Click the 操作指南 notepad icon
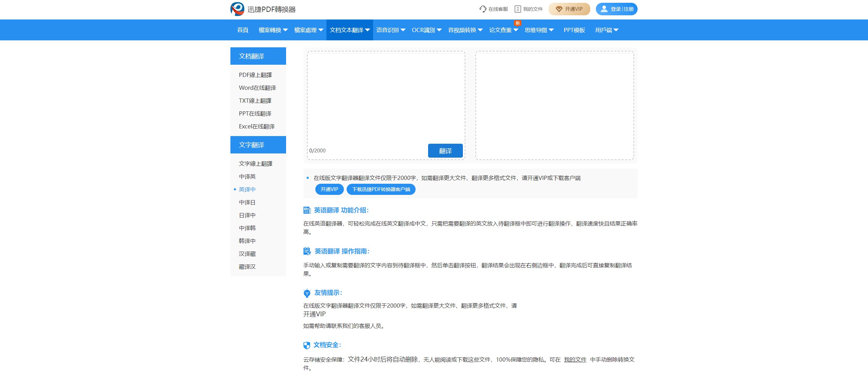 pyautogui.click(x=307, y=251)
